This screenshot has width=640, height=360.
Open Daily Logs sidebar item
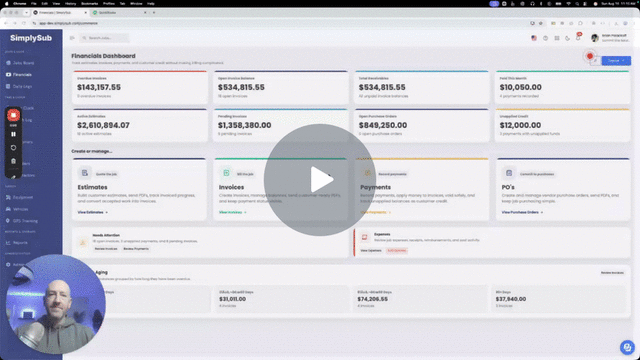[19, 87]
